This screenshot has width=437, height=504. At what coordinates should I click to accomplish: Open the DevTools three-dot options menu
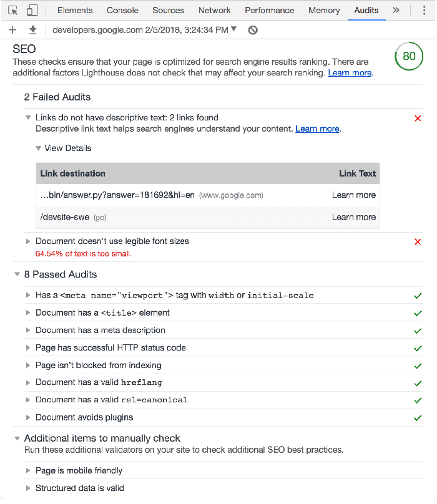pyautogui.click(x=424, y=11)
